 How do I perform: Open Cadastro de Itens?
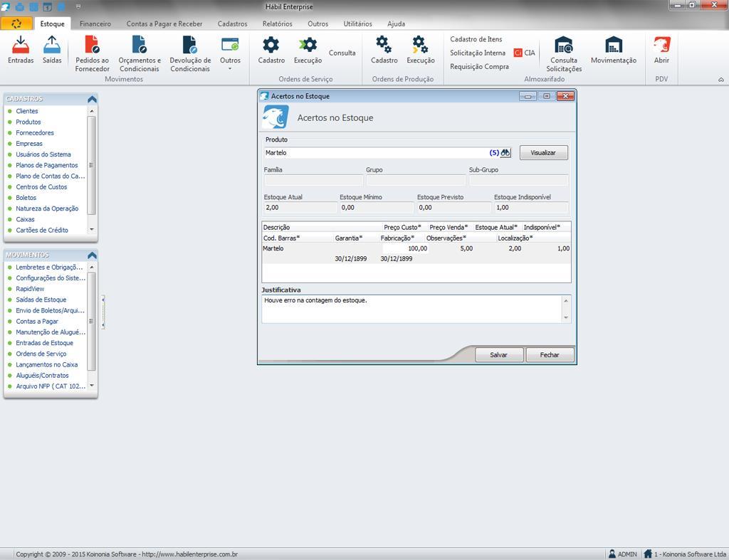[476, 40]
